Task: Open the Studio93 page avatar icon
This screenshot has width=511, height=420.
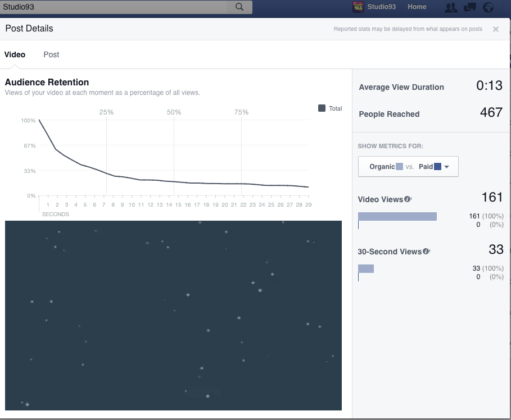Action: [x=358, y=7]
